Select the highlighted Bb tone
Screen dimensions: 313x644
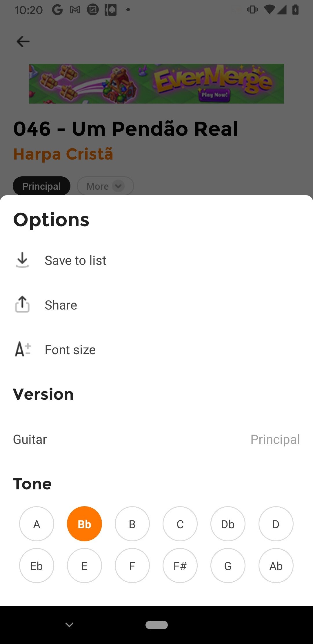point(84,524)
